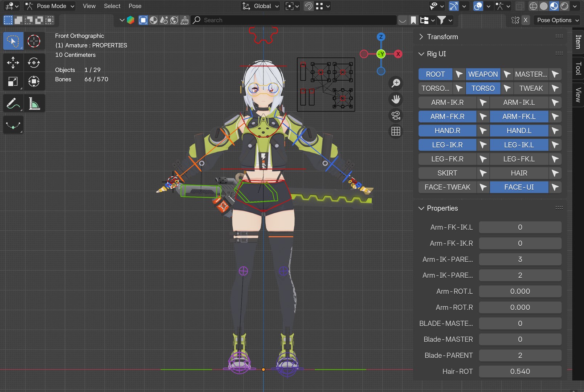584x392 pixels.
Task: Select the Measure tool
Action: click(x=34, y=103)
